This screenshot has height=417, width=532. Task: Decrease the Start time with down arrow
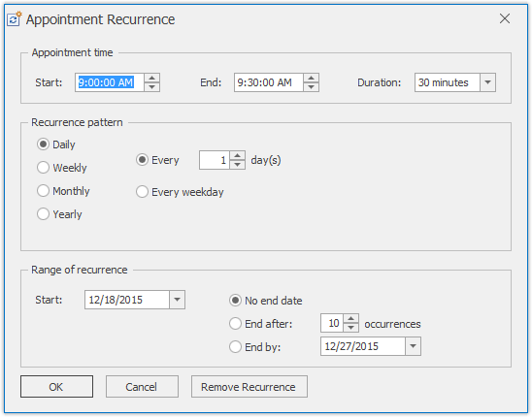click(151, 86)
